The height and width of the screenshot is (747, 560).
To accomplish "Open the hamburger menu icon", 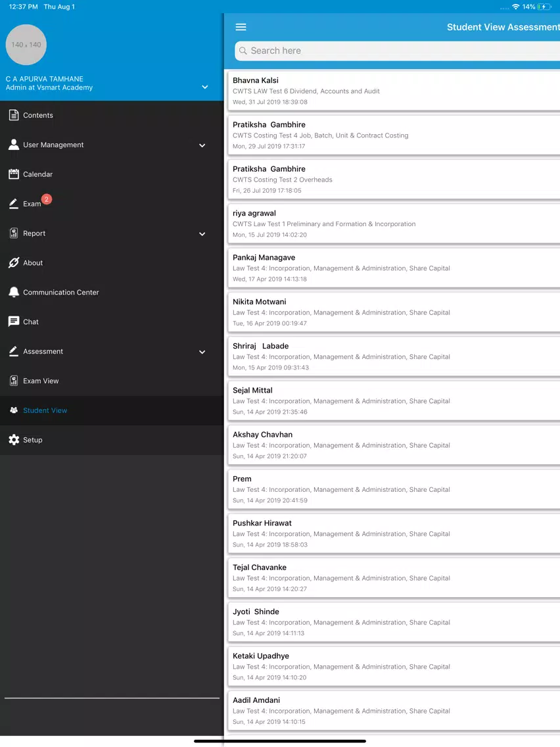I will pos(241,27).
